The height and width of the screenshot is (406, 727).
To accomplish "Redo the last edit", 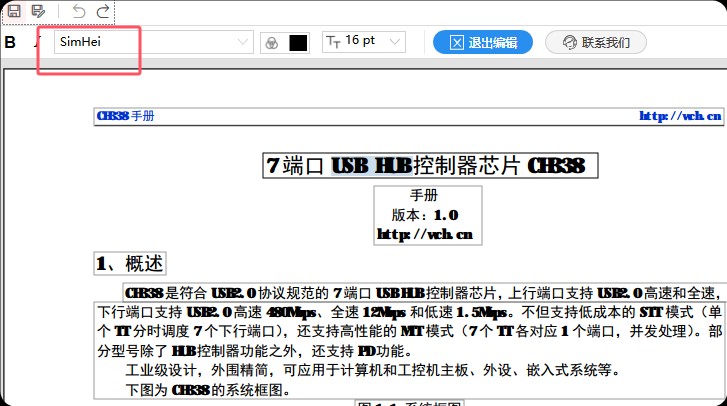I will [x=103, y=11].
